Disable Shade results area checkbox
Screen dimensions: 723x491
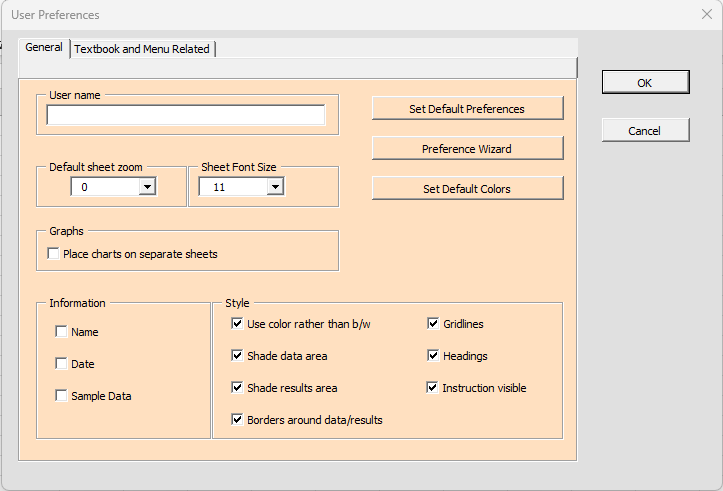point(237,388)
